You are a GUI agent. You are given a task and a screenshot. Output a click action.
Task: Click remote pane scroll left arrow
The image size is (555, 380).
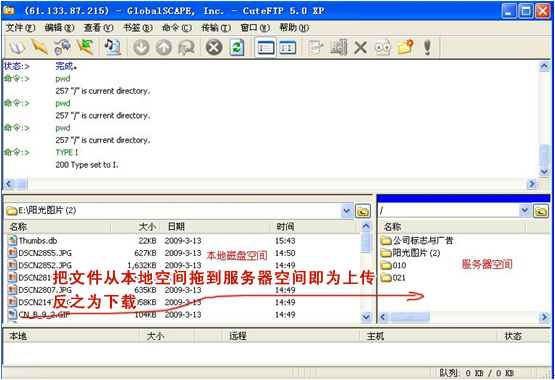383,317
